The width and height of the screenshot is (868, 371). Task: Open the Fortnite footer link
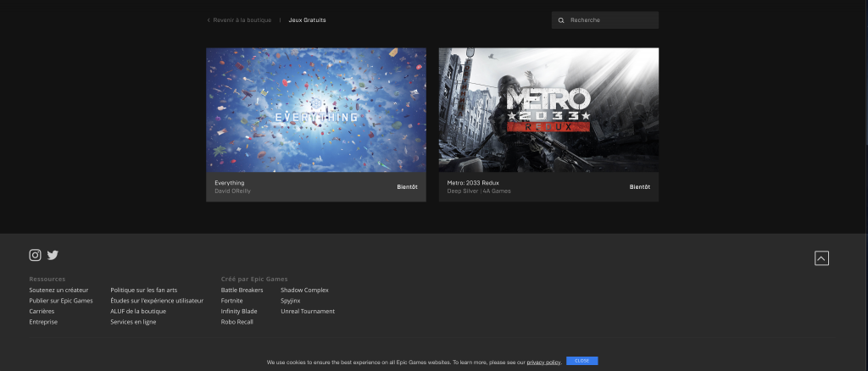(x=231, y=301)
